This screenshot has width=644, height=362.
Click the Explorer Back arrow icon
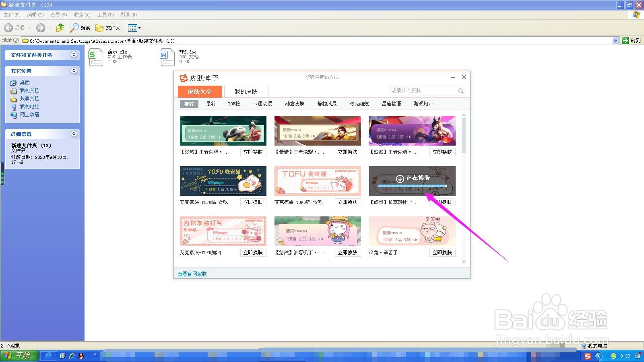click(x=8, y=27)
